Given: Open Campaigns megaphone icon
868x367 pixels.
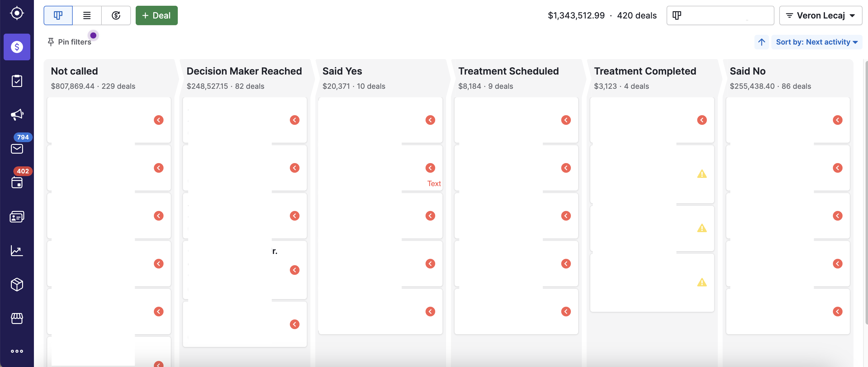Looking at the screenshot, I should (17, 115).
